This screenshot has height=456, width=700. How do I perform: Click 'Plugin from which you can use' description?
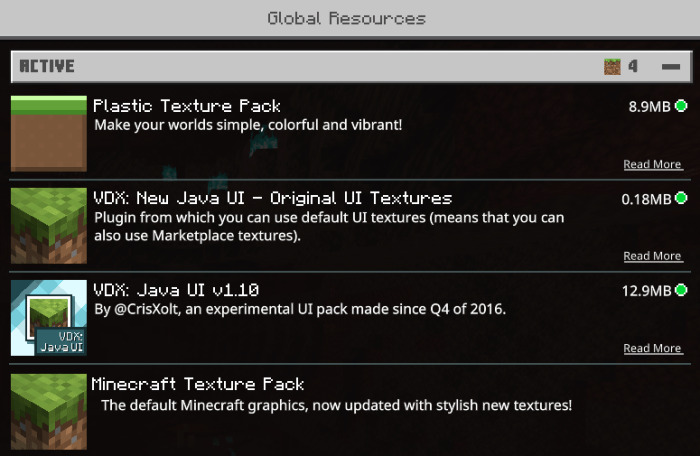[x=329, y=226]
